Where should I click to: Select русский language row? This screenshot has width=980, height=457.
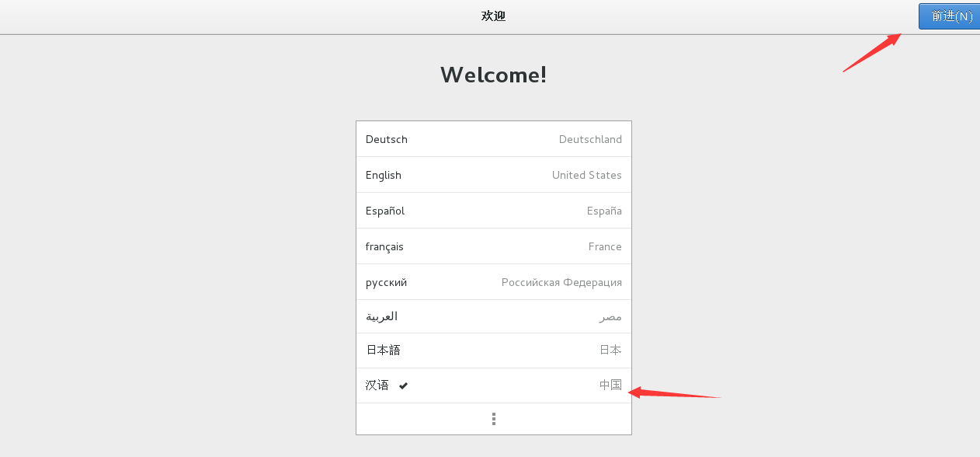point(494,282)
